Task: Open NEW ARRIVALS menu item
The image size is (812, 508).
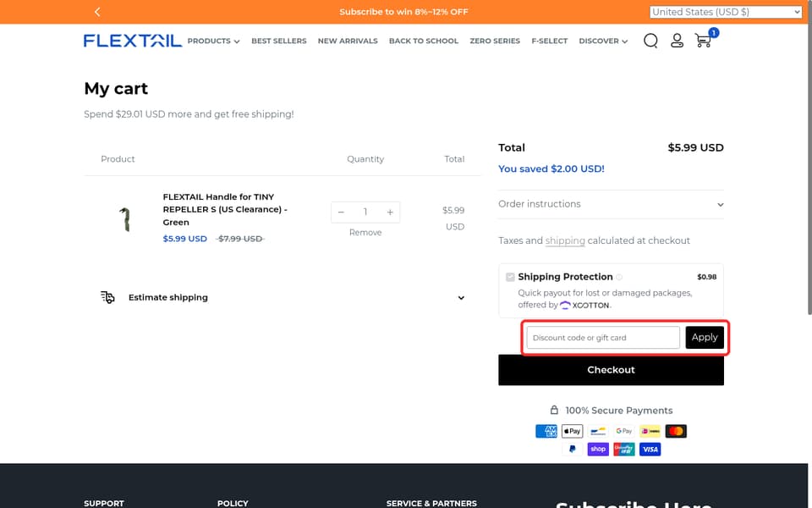Action: point(348,41)
